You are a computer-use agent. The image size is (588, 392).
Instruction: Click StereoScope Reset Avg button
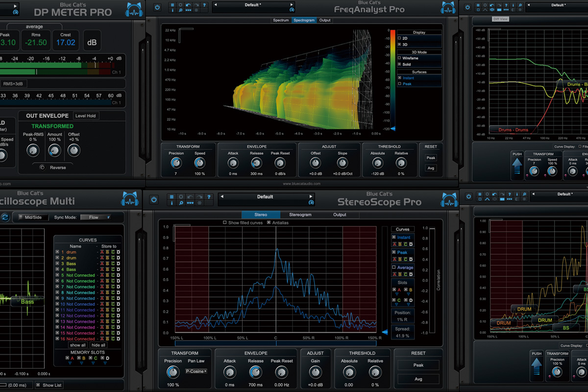418,379
